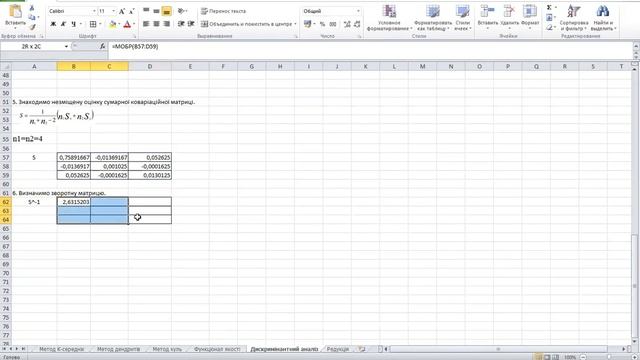Click the insert new worksheet tab icon
The width and height of the screenshot is (640, 360).
tap(362, 349)
